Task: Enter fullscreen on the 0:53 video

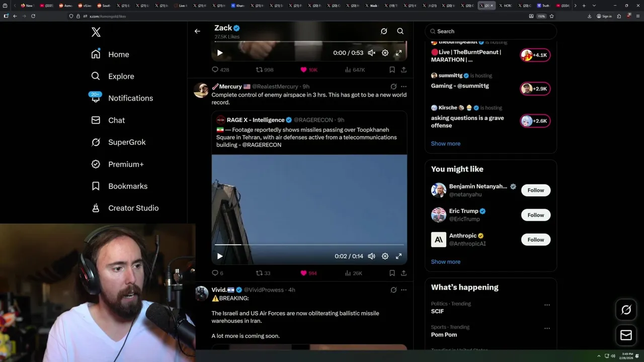Action: click(398, 53)
